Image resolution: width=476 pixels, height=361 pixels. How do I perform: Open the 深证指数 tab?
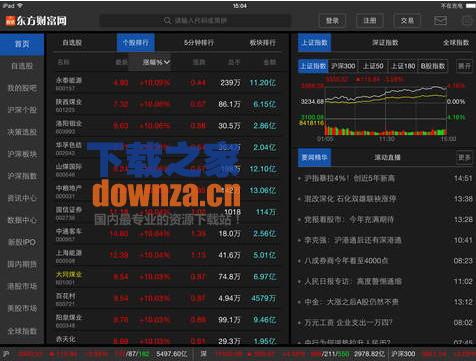click(385, 43)
